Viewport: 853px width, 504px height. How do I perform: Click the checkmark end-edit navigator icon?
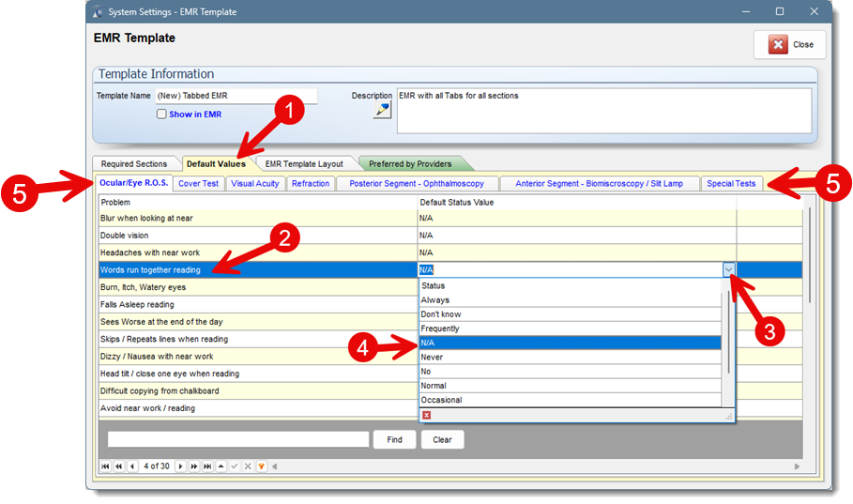(x=235, y=466)
